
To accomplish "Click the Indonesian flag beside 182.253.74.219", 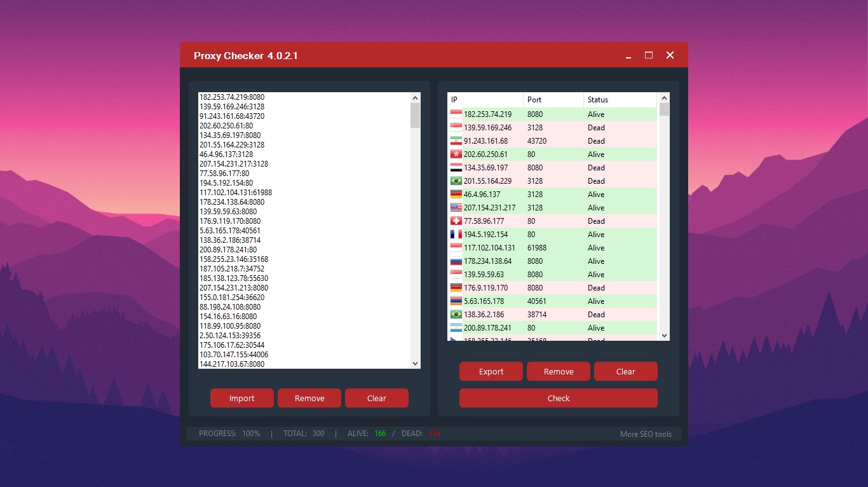I will pyautogui.click(x=456, y=114).
